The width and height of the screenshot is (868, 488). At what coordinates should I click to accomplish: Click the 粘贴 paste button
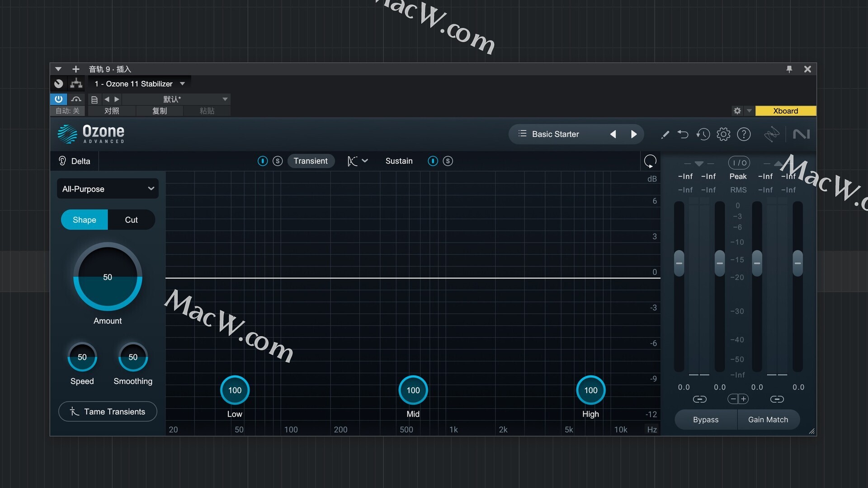tap(207, 111)
